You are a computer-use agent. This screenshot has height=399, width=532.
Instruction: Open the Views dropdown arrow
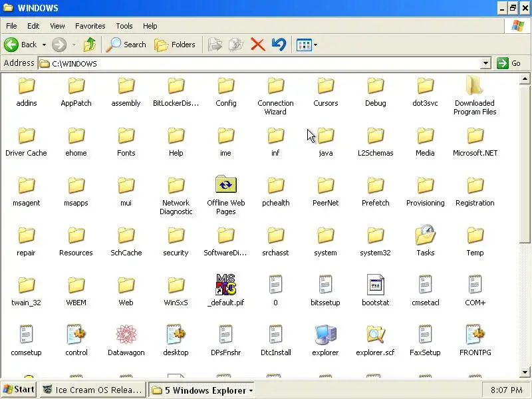315,45
